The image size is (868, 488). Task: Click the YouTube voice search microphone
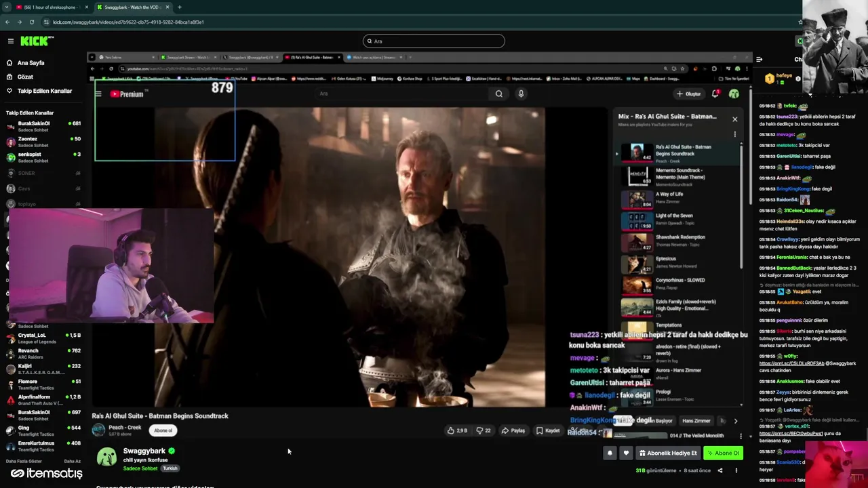pos(521,94)
